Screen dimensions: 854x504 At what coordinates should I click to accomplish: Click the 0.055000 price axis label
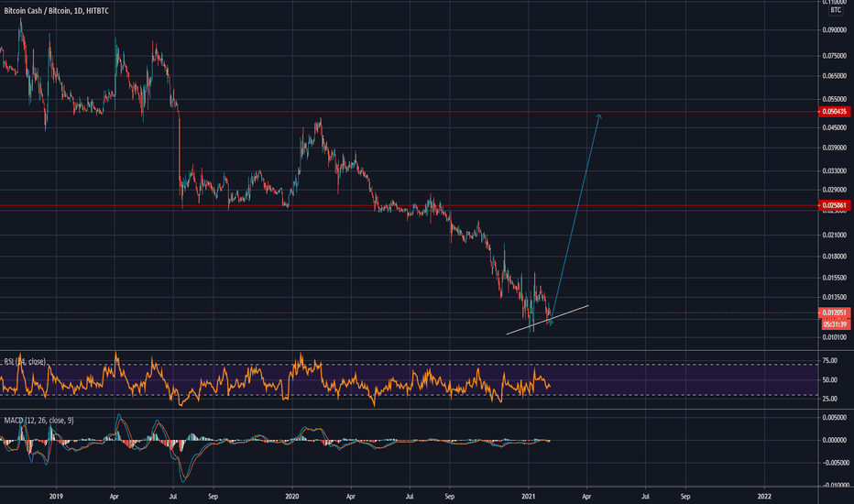coord(835,99)
